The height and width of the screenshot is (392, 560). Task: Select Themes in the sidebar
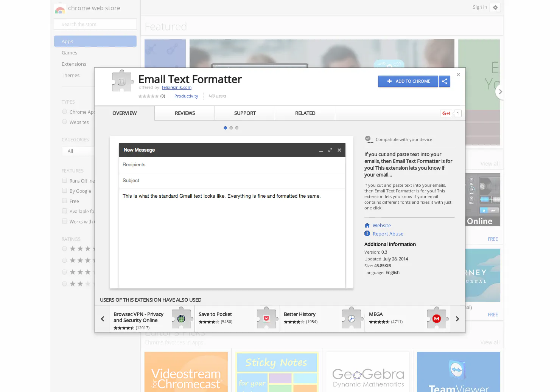pyautogui.click(x=70, y=75)
